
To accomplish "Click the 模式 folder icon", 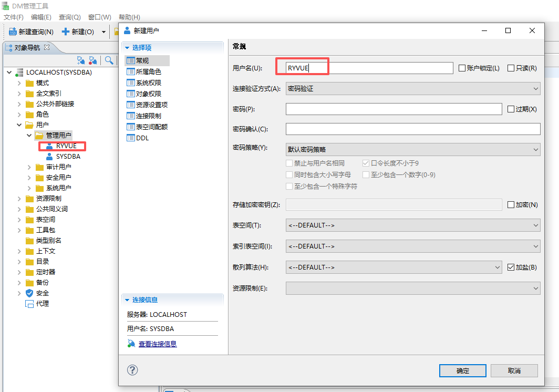I will (29, 83).
